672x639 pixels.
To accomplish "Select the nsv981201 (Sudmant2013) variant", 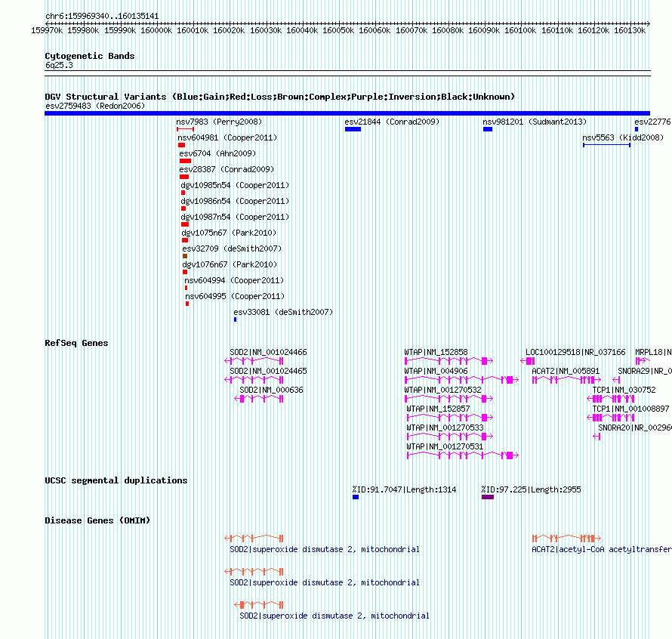I will pyautogui.click(x=488, y=129).
